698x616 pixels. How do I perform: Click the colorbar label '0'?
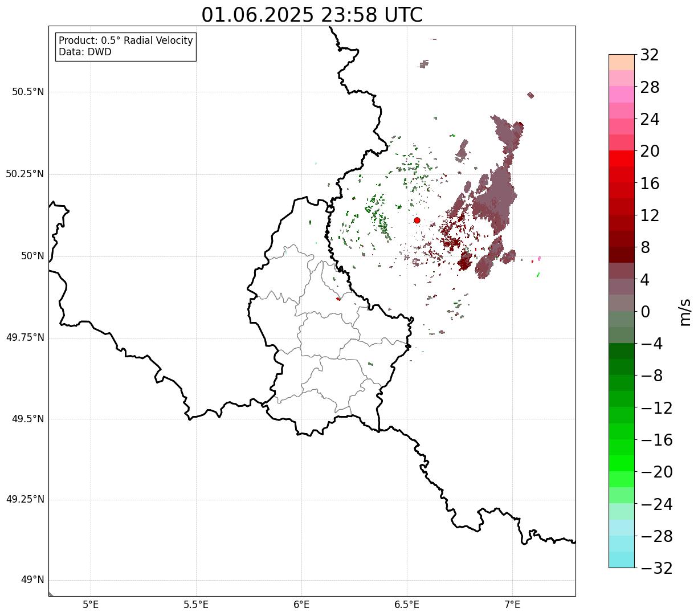(x=645, y=312)
